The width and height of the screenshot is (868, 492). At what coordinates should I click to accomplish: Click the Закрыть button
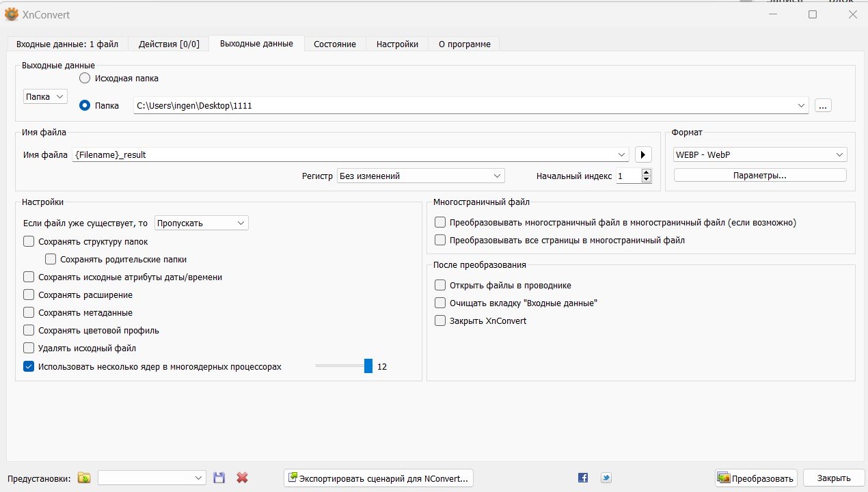click(x=834, y=478)
